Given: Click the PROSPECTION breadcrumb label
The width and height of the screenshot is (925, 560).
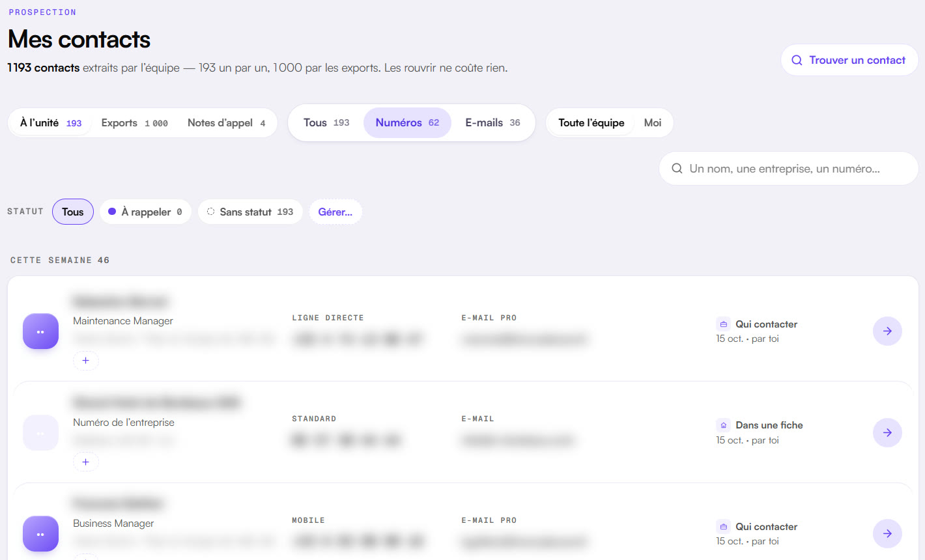Looking at the screenshot, I should point(42,12).
